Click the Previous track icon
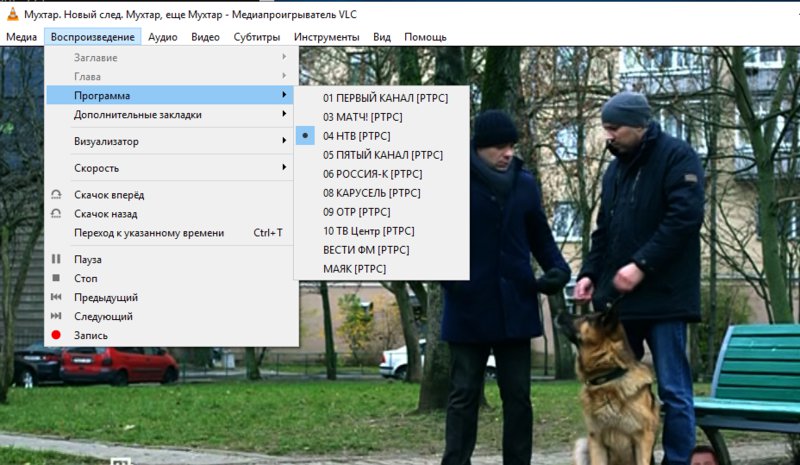 (x=56, y=298)
